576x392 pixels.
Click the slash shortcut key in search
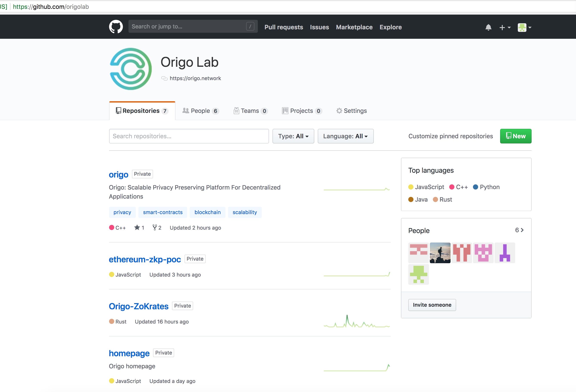point(250,26)
